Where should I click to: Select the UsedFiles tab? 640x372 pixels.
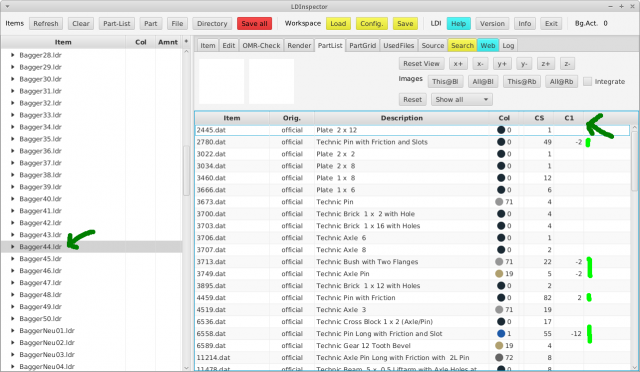(x=399, y=45)
